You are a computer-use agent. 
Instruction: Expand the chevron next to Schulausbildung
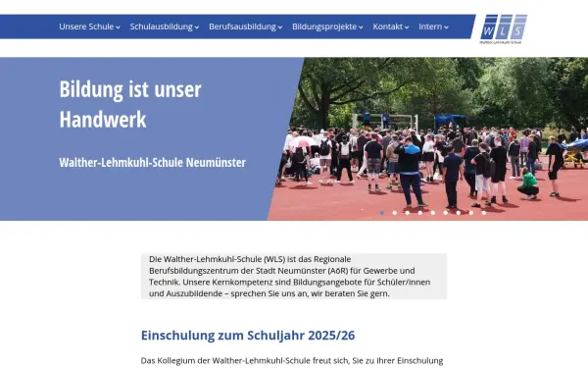[197, 27]
